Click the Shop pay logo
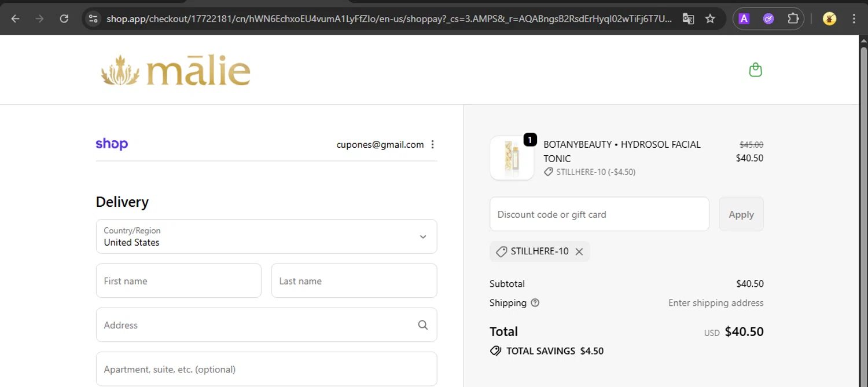The height and width of the screenshot is (387, 868). (x=112, y=144)
